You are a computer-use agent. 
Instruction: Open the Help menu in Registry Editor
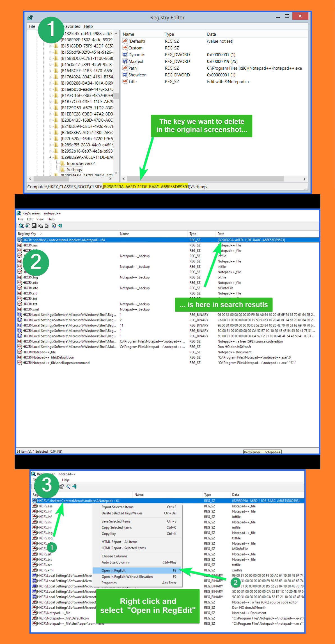point(88,26)
